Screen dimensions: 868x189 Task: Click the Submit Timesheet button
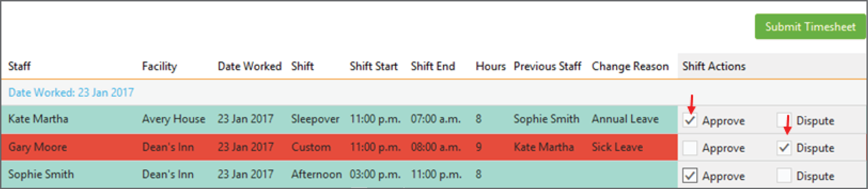(810, 27)
